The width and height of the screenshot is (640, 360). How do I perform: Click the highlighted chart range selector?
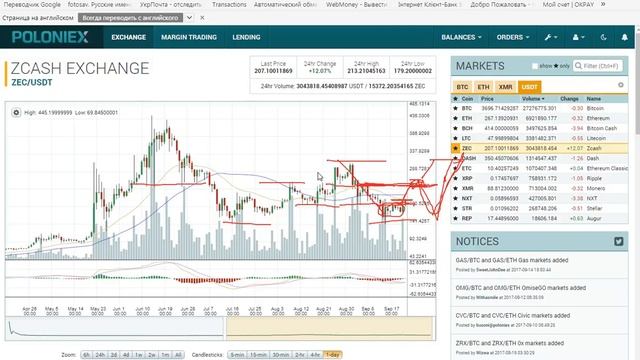(x=329, y=328)
